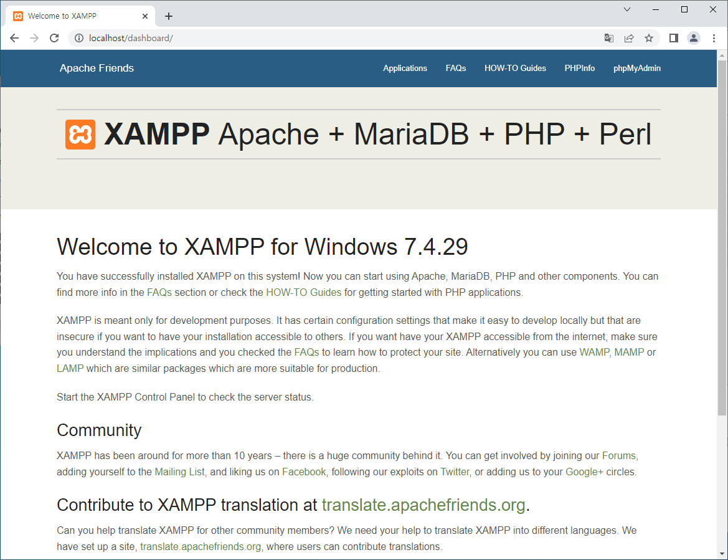The height and width of the screenshot is (560, 728).
Task: Open translate.apachefriends.org link in paragraph
Action: point(201,547)
